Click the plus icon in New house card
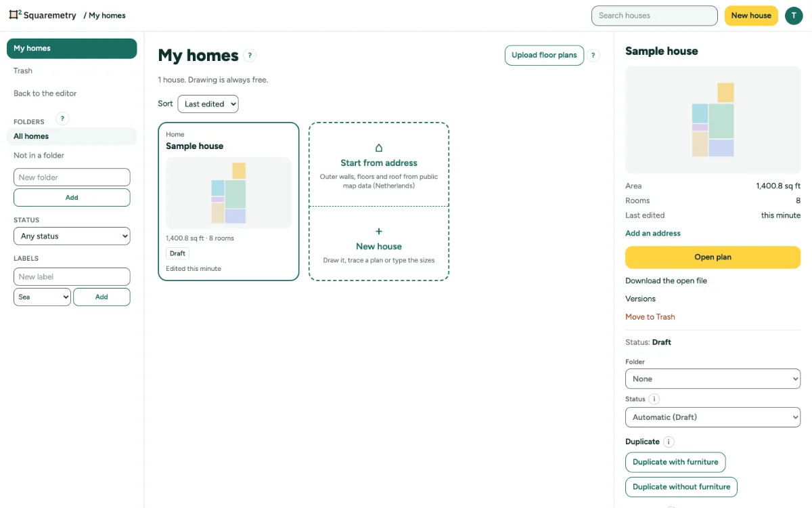This screenshot has width=812, height=508. [x=379, y=232]
